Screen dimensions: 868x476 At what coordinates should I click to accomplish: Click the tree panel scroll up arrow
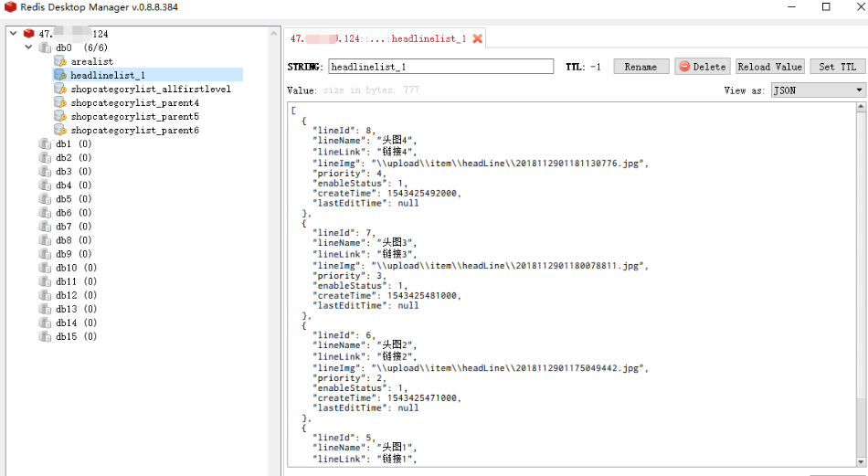(273, 34)
